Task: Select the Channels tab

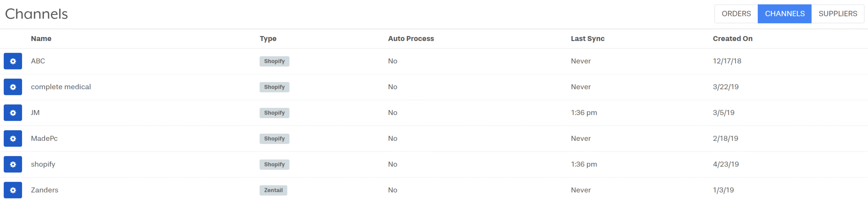Action: click(x=785, y=14)
